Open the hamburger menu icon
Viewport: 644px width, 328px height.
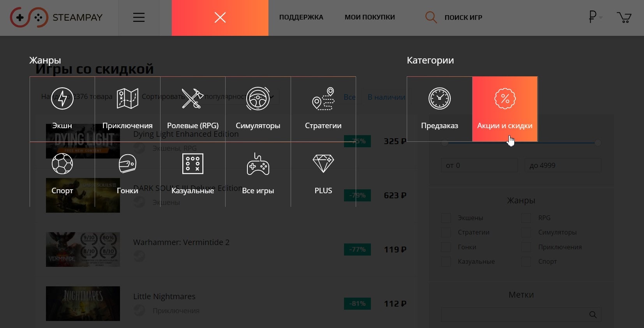pyautogui.click(x=139, y=18)
